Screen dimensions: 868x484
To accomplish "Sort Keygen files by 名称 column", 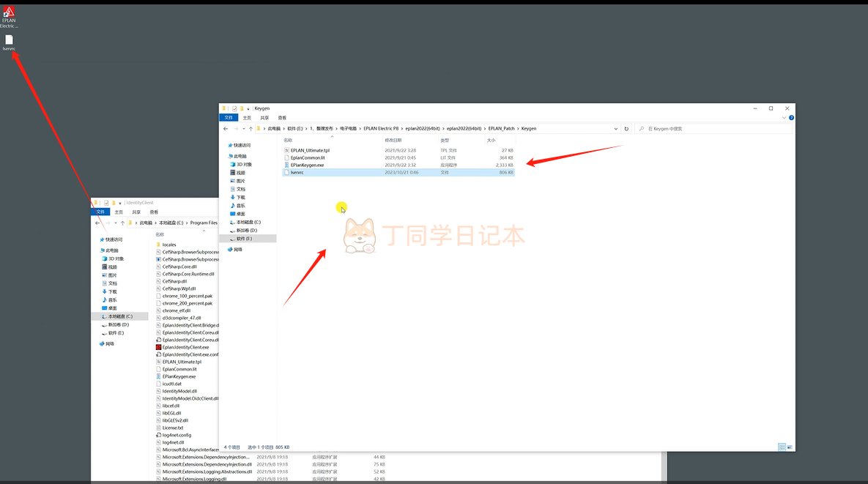I will point(288,141).
